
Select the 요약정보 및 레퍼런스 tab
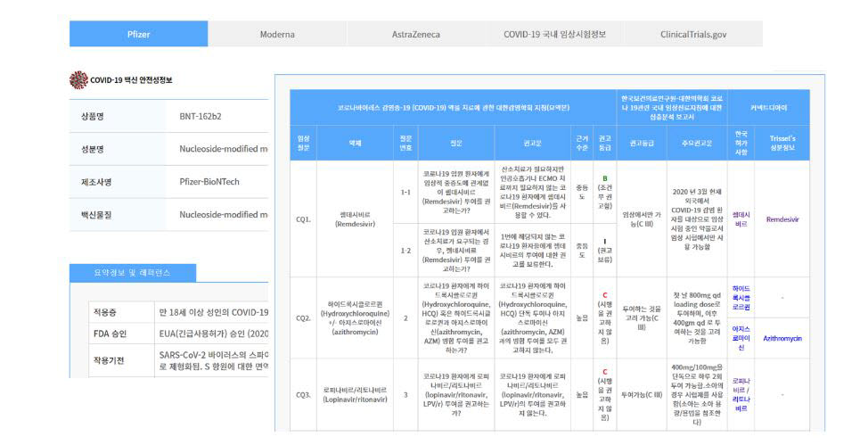point(132,273)
